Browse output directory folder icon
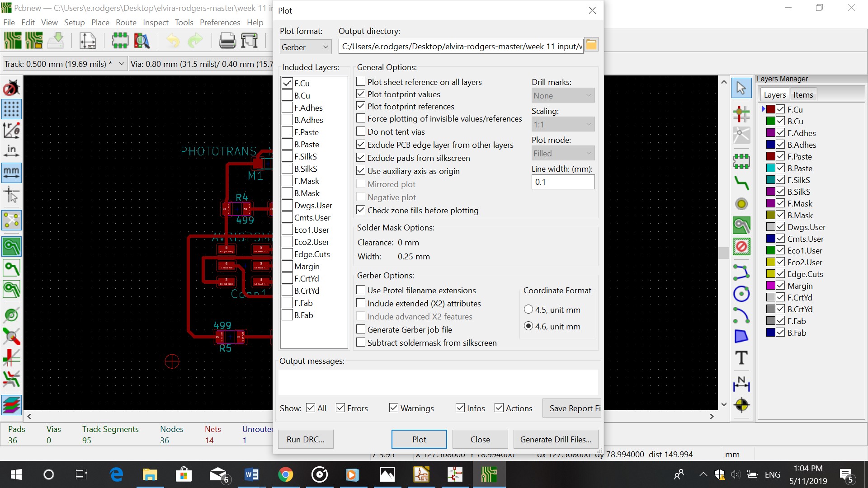Image resolution: width=868 pixels, height=488 pixels. 591,45
